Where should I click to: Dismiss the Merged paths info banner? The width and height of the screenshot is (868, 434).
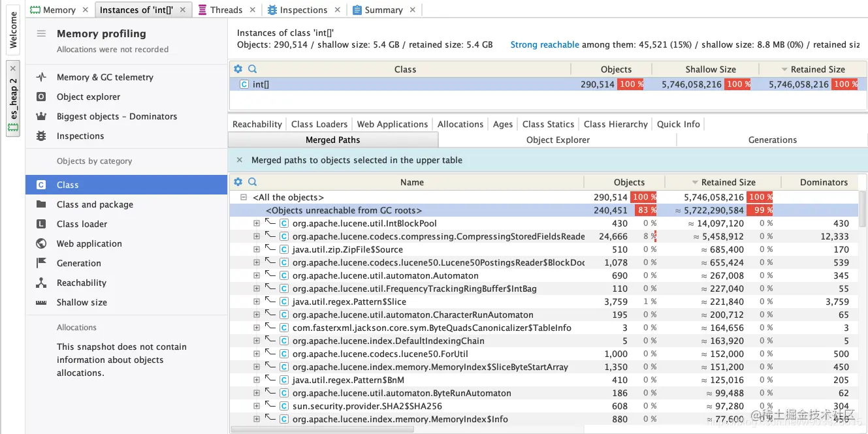239,160
